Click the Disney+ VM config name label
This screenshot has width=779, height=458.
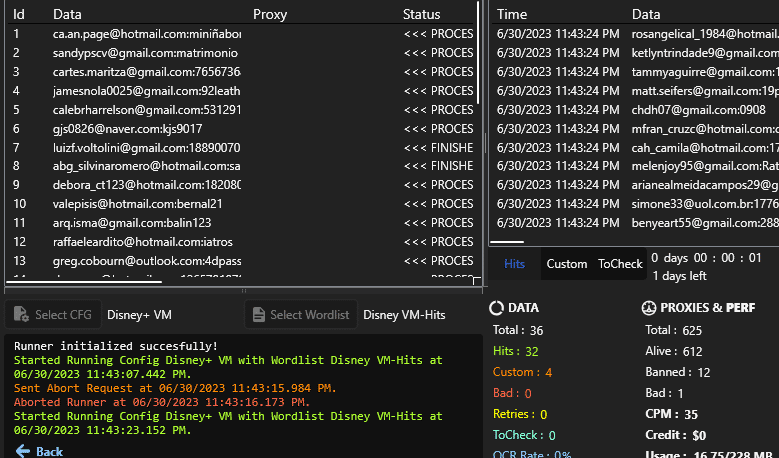click(140, 315)
